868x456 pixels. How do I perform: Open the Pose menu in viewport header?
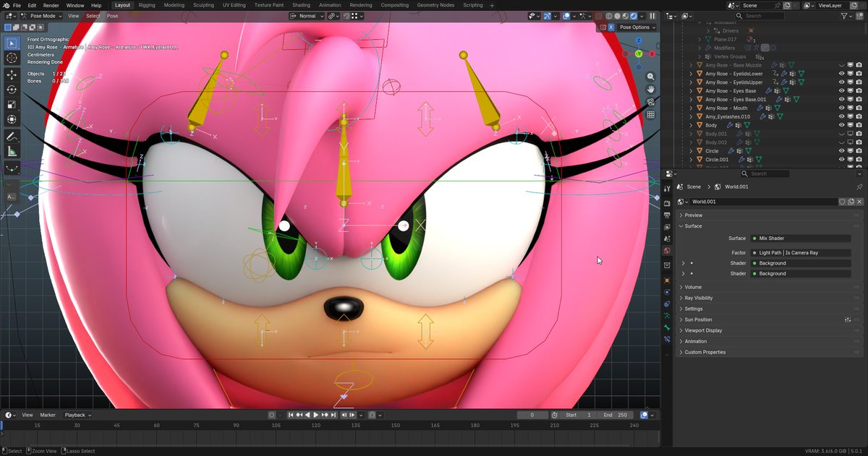click(112, 16)
